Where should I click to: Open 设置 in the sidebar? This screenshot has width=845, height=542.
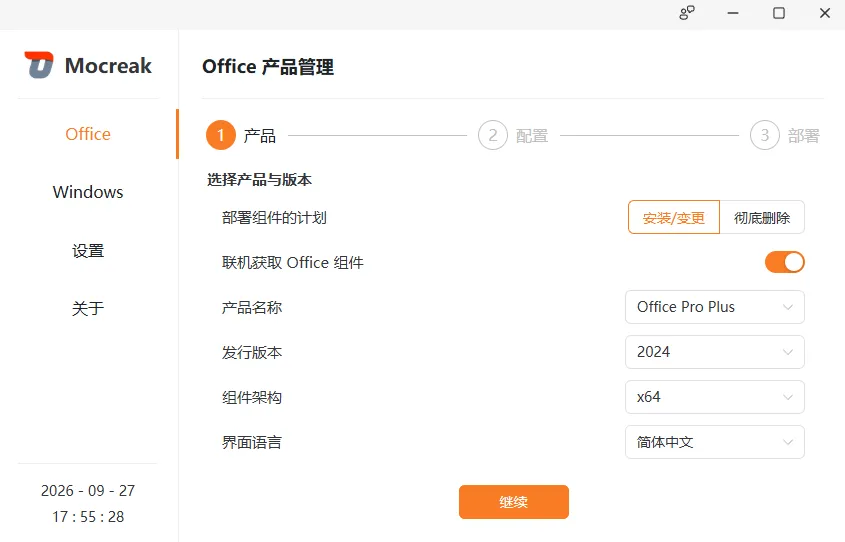click(x=88, y=251)
